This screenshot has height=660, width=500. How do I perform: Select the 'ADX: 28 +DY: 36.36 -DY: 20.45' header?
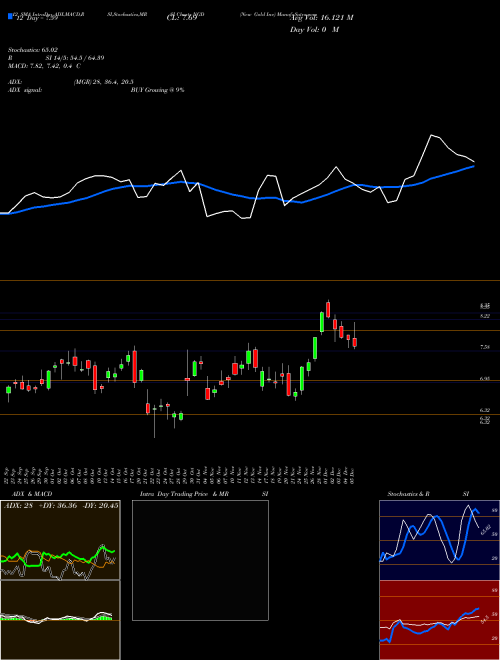[x=61, y=506]
